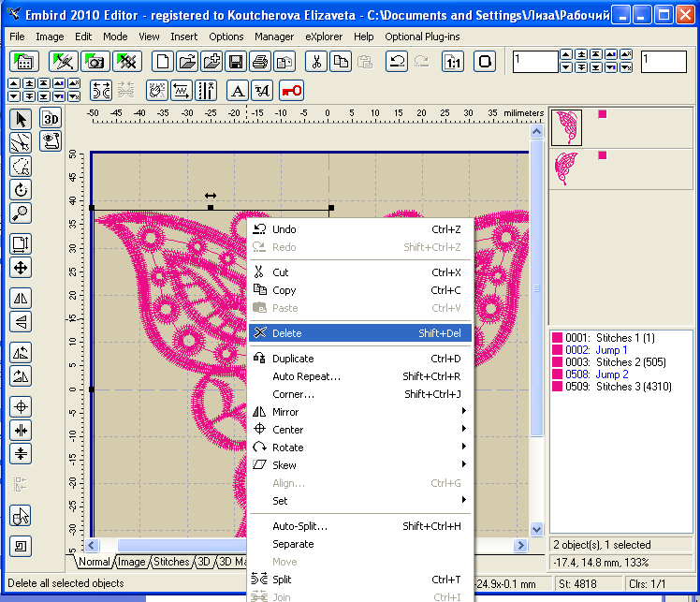Viewport: 700px width, 602px height.
Task: Click the scissors Cut toolbar icon
Action: tap(316, 62)
